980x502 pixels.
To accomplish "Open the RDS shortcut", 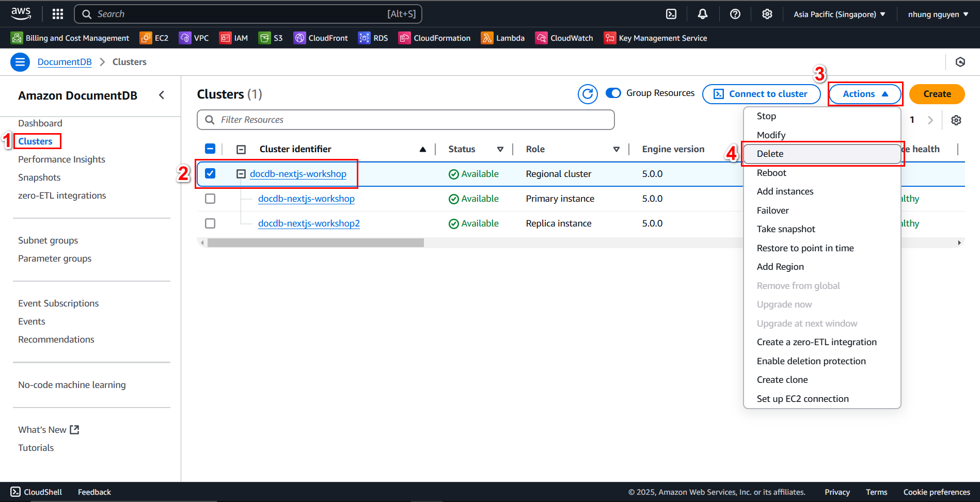I will click(x=373, y=38).
